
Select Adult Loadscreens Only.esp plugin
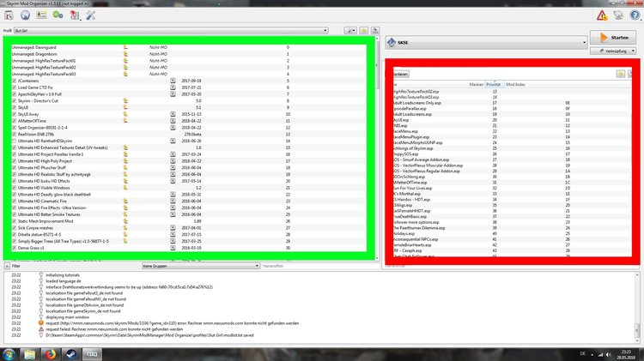(x=512, y=103)
